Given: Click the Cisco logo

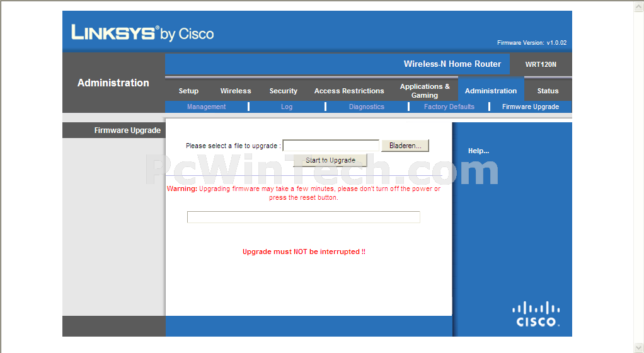Looking at the screenshot, I should coord(536,315).
